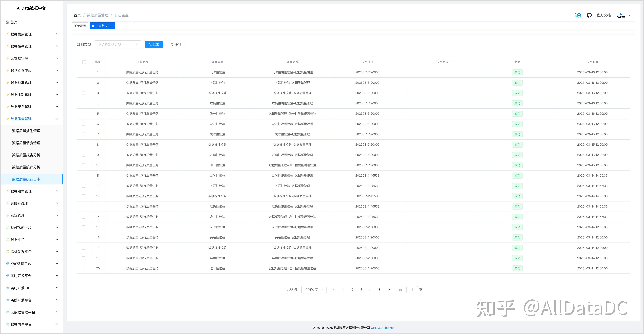Click the blue AllData logo icon in header

point(578,15)
